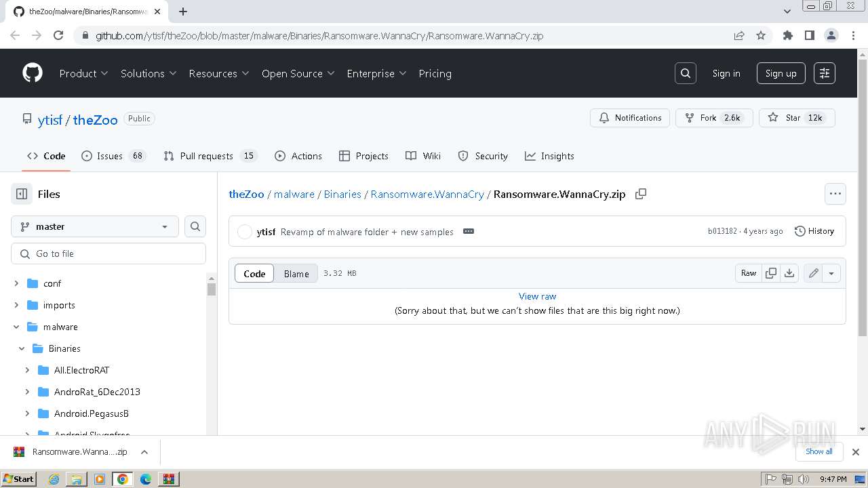Screen dimensions: 868x488
Task: Collapse the Files side panel icon
Action: pos(22,194)
